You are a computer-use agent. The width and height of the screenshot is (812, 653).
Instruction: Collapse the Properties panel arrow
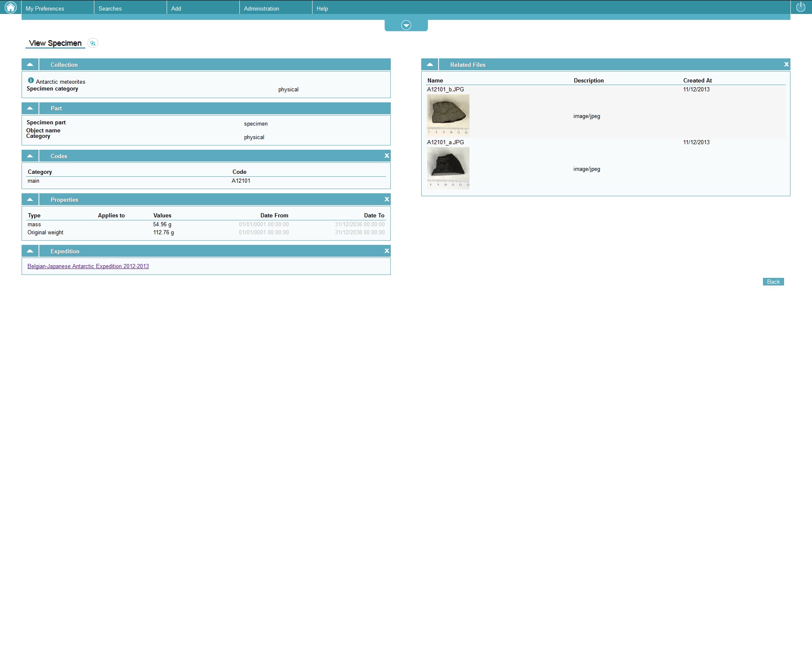[30, 200]
